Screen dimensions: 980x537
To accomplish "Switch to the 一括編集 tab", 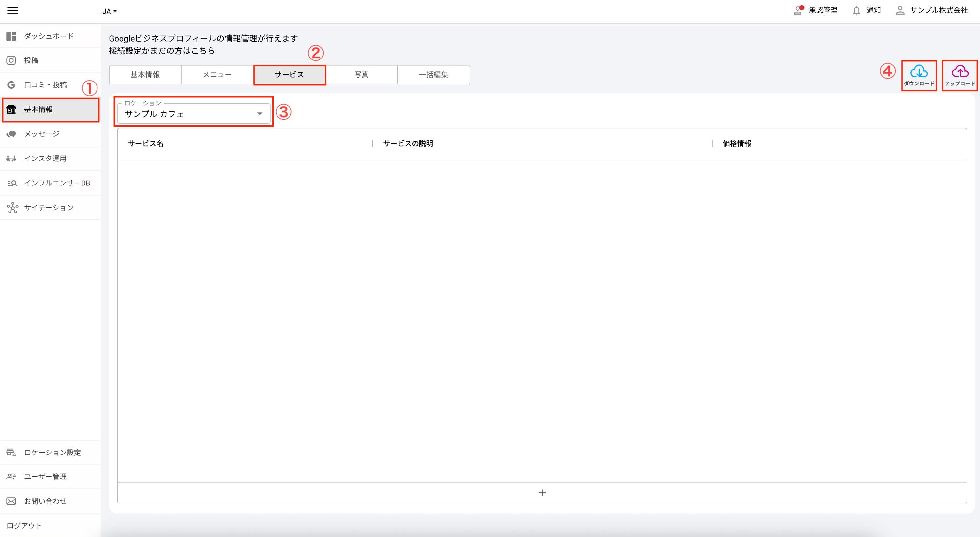I will (x=433, y=74).
